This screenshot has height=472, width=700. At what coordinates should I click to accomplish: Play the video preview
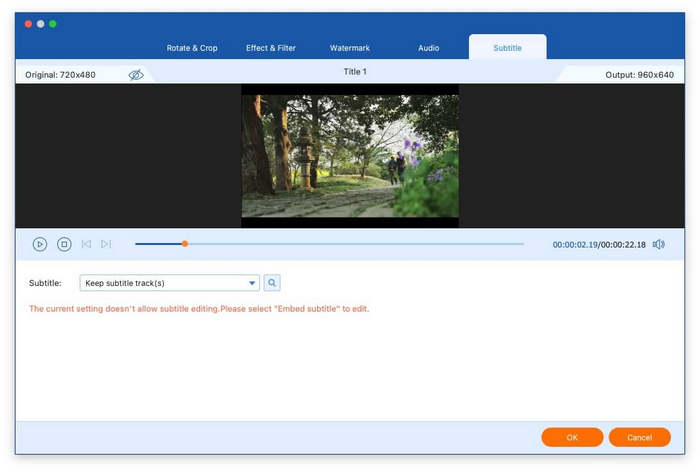[x=40, y=244]
